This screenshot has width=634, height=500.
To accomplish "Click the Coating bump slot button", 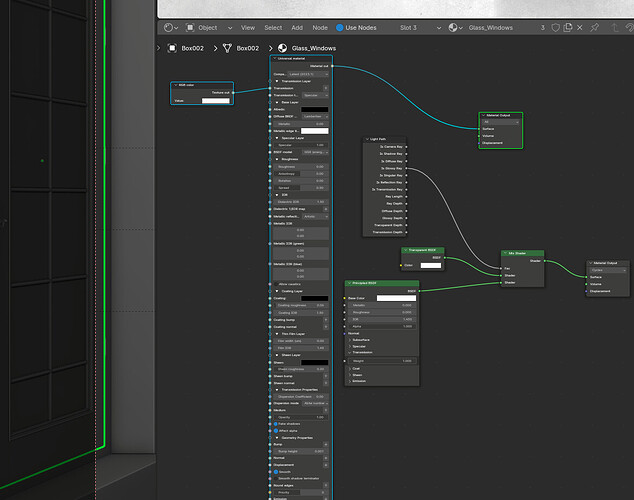I will pos(325,320).
